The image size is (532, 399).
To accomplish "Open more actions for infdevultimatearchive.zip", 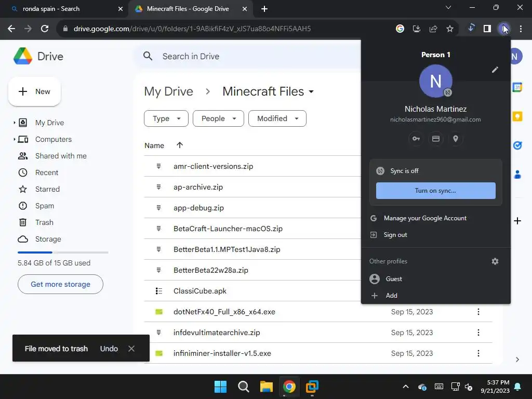I will click(x=478, y=332).
